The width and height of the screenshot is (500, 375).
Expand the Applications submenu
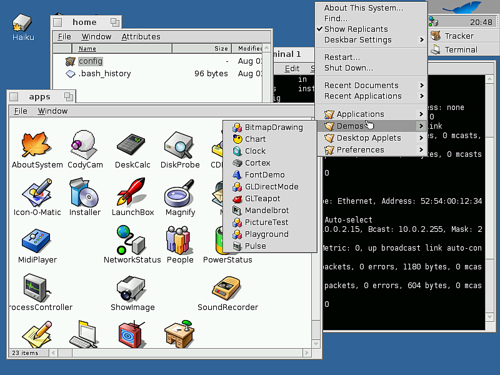371,114
